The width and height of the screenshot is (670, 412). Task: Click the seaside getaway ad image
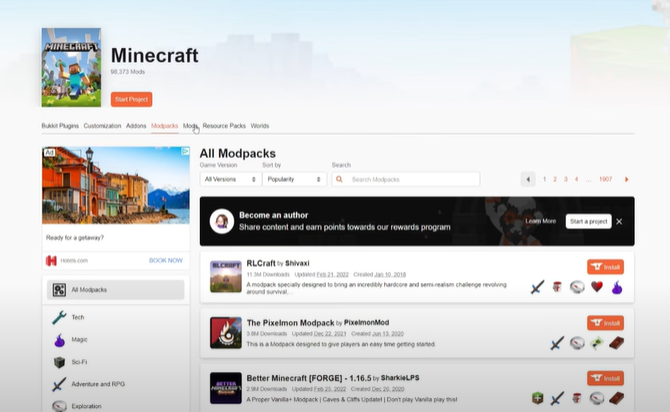pos(116,185)
